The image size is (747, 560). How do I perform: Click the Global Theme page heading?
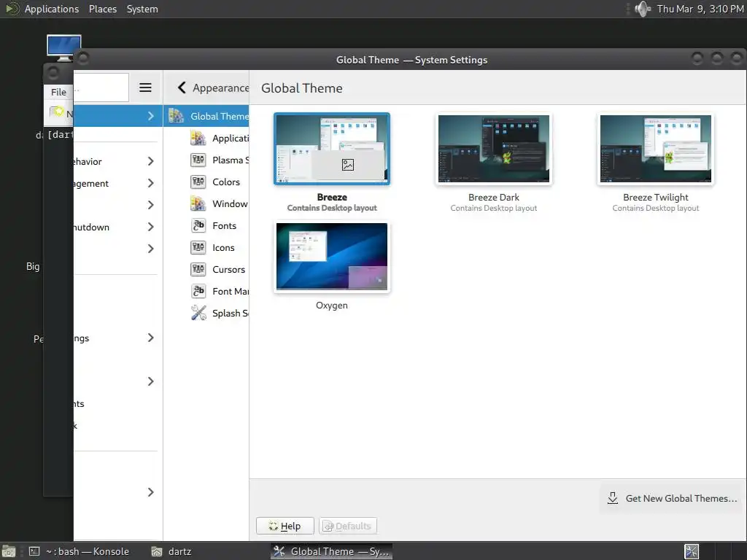pos(301,88)
